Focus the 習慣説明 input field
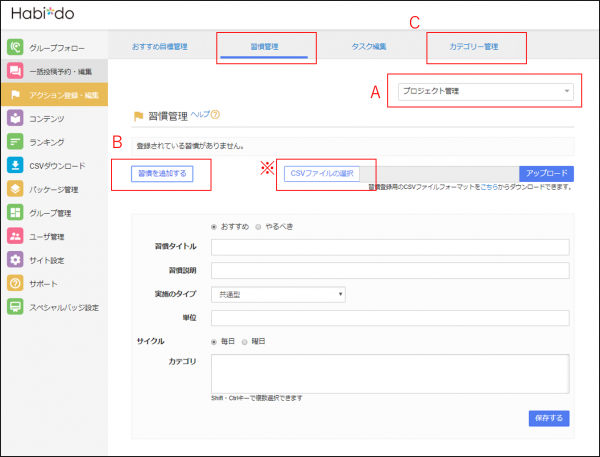The width and height of the screenshot is (600, 457). click(390, 271)
